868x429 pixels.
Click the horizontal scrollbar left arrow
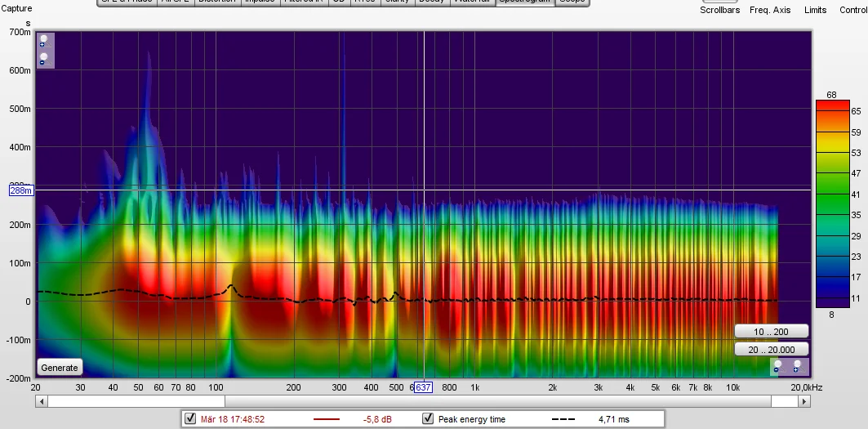(x=41, y=401)
